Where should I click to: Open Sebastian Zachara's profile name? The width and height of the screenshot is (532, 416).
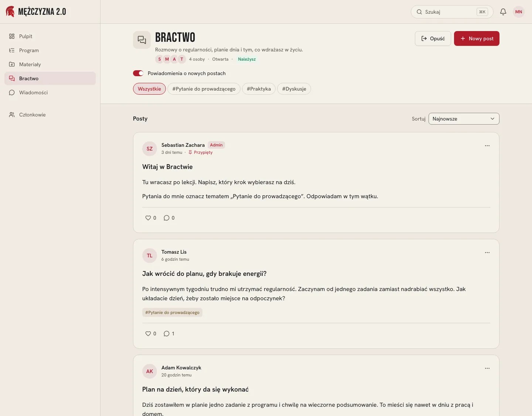[x=183, y=145]
